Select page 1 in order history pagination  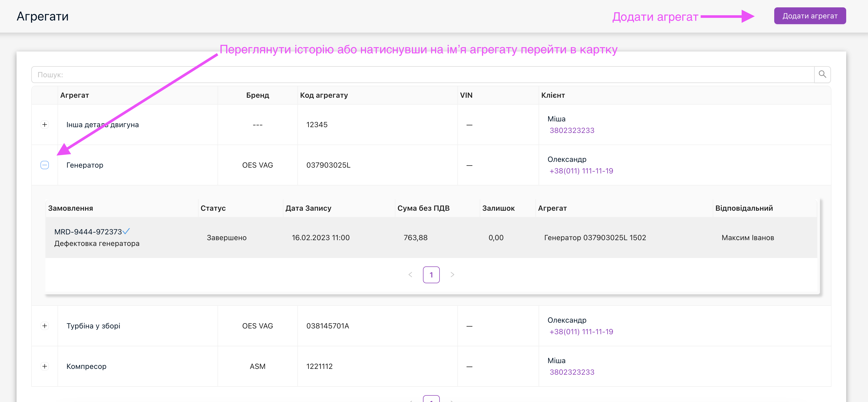[x=431, y=275]
